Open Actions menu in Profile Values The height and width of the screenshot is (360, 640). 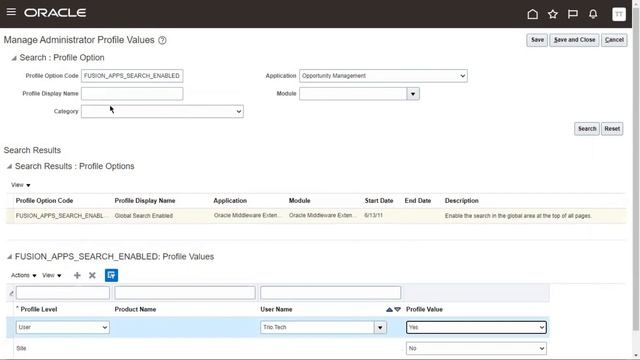coord(23,276)
